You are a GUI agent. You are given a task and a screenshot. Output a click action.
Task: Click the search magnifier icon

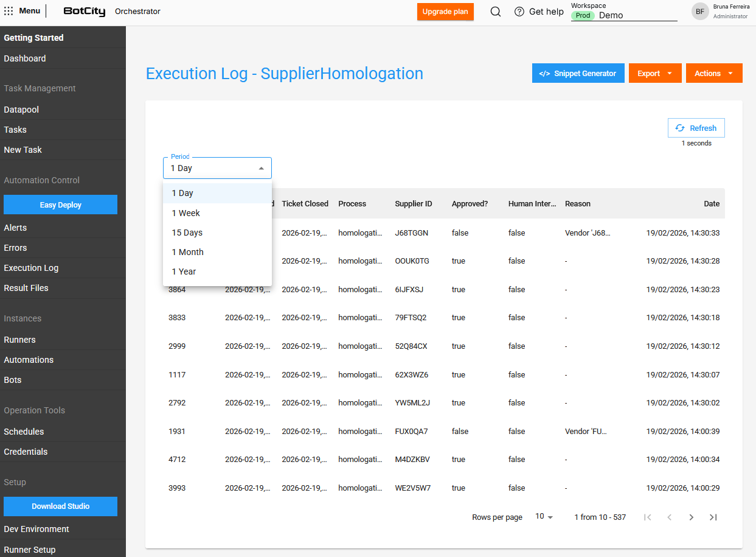click(x=496, y=12)
